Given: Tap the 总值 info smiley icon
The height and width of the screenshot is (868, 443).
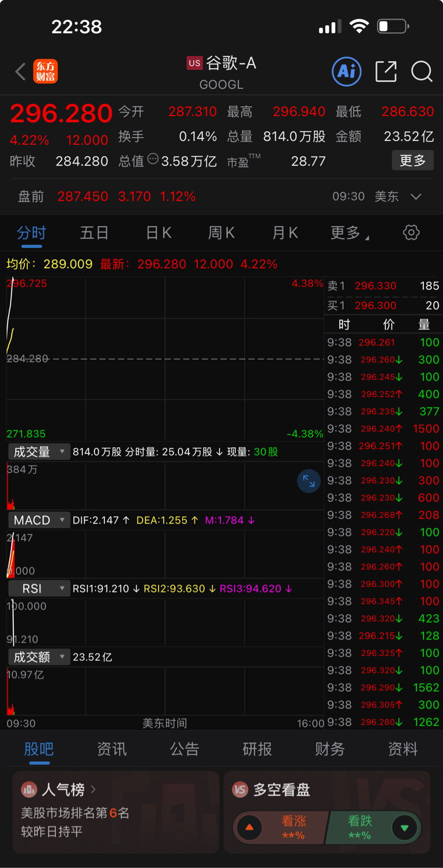Looking at the screenshot, I should point(153,159).
